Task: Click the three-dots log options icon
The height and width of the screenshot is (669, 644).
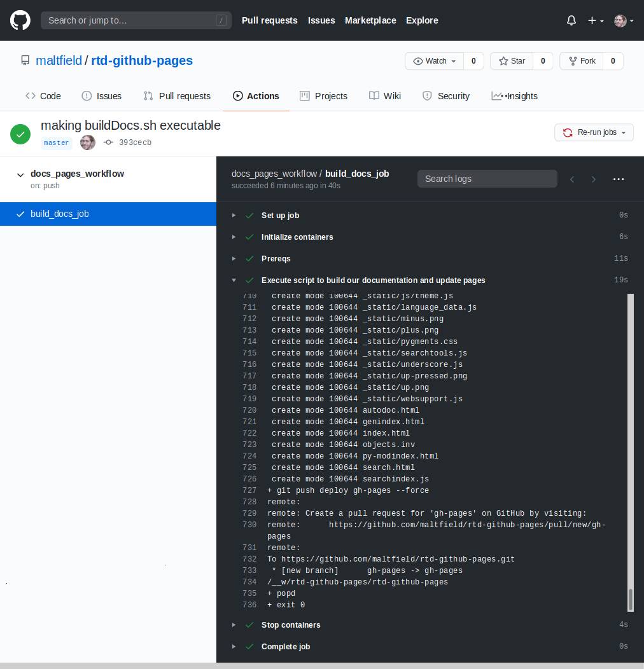Action: point(619,179)
